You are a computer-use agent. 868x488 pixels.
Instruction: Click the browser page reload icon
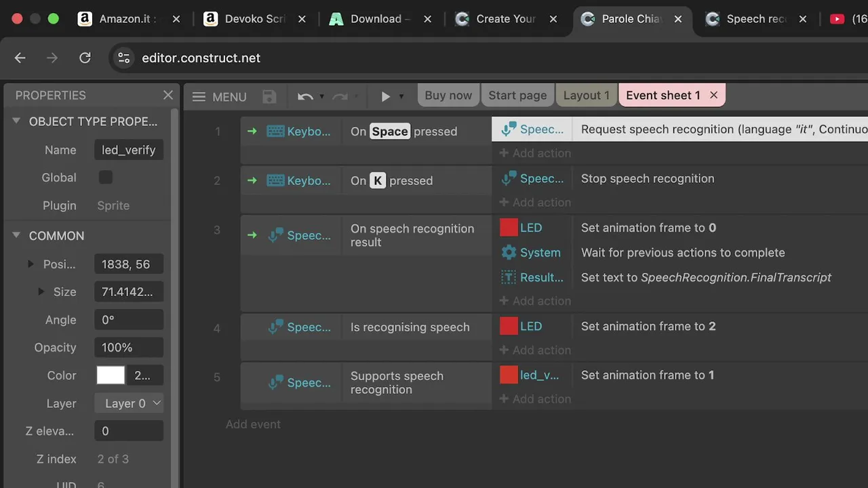click(85, 58)
